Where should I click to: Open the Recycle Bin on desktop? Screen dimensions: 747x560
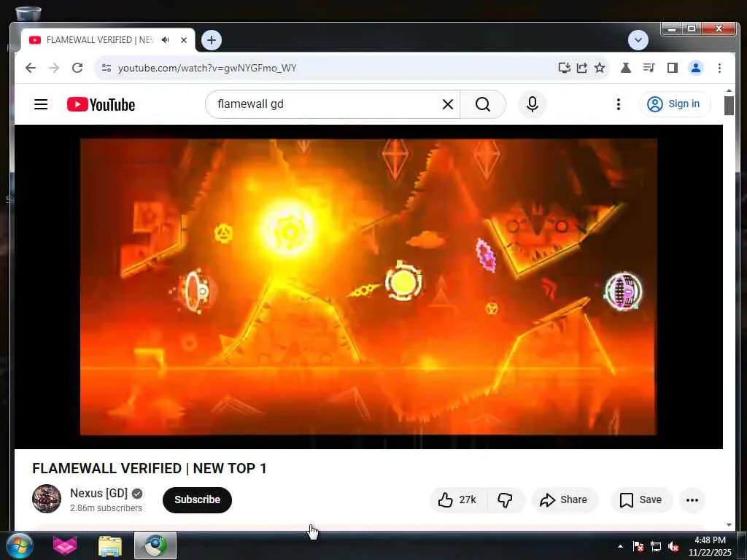pos(28,13)
